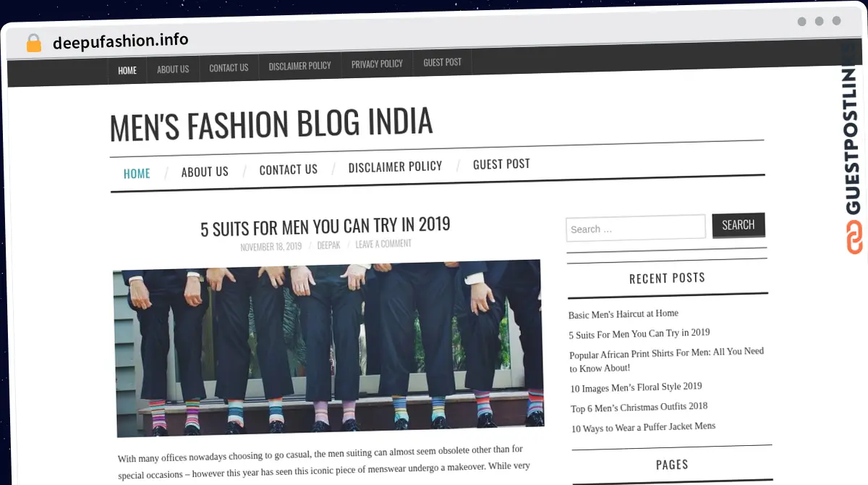
Task: Open Contact Us in main navigation
Action: pos(288,169)
